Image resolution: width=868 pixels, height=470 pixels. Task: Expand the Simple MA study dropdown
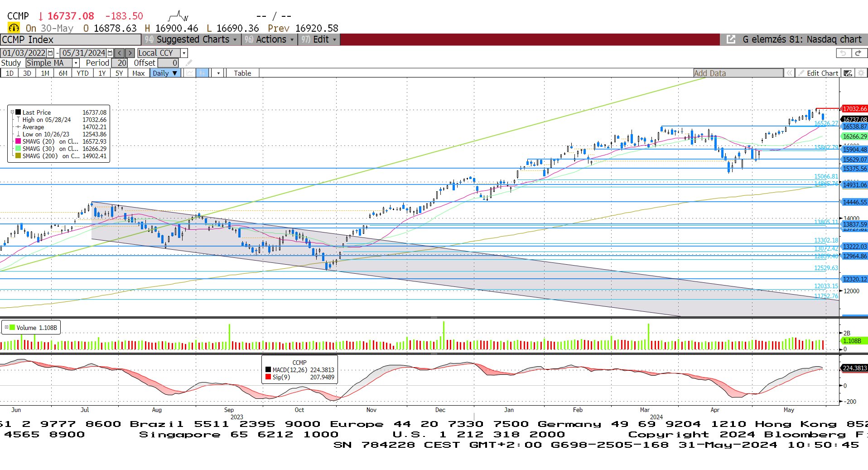(x=76, y=63)
